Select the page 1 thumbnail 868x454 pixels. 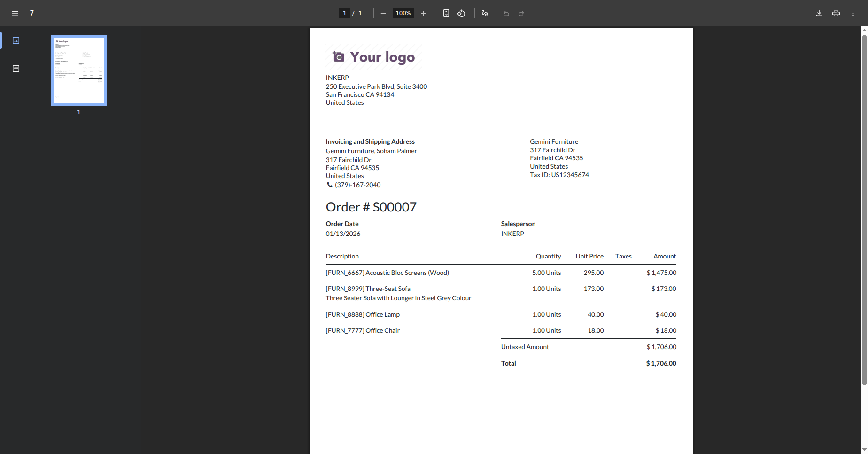coord(79,70)
